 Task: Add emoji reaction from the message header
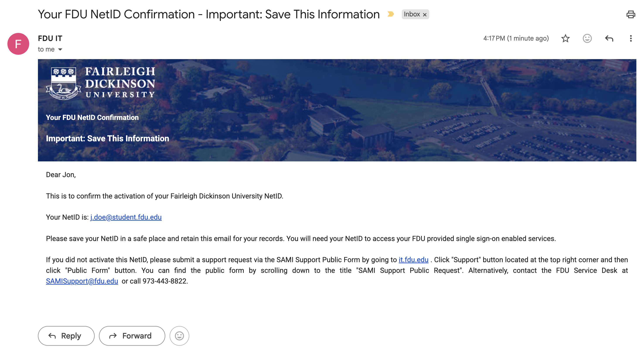[587, 38]
